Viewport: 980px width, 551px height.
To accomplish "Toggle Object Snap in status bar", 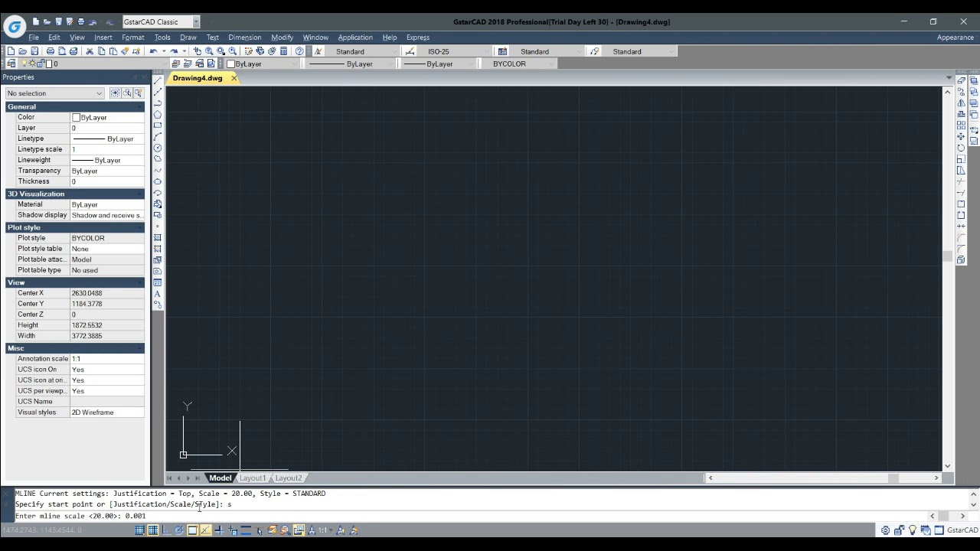I will coord(192,530).
